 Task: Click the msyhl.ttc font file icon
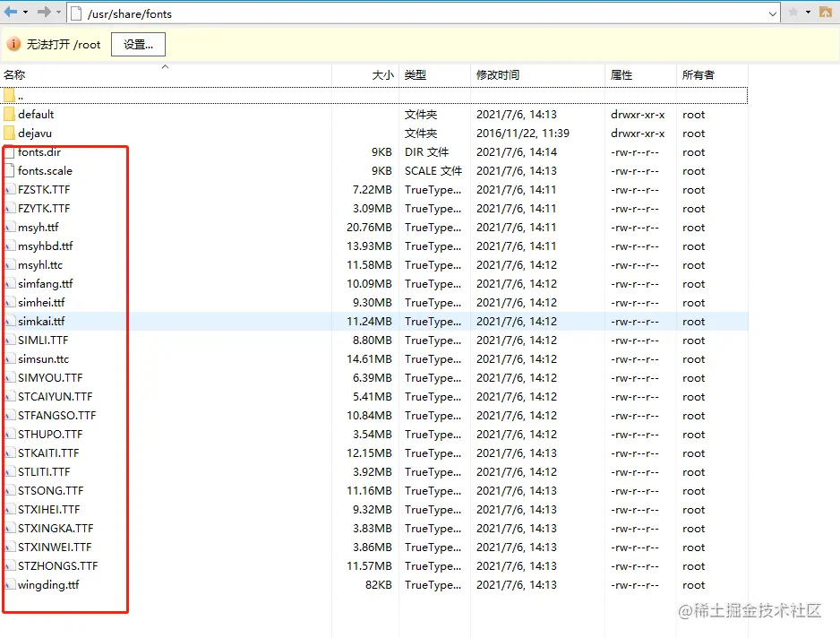click(x=9, y=265)
